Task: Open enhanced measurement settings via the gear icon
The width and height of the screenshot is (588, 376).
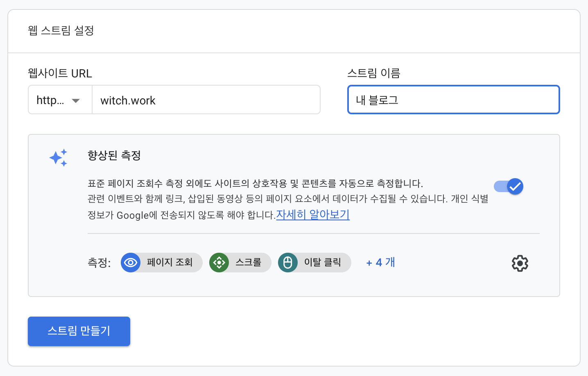Action: (520, 263)
